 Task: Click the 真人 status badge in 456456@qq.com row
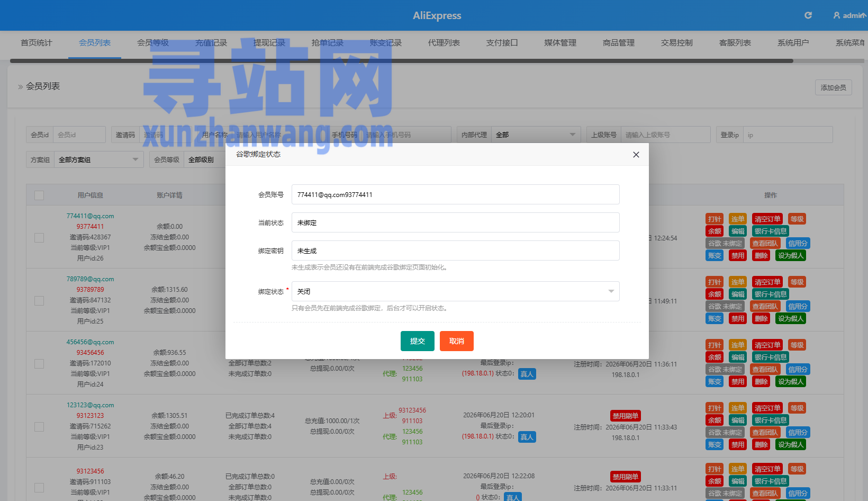pyautogui.click(x=527, y=374)
